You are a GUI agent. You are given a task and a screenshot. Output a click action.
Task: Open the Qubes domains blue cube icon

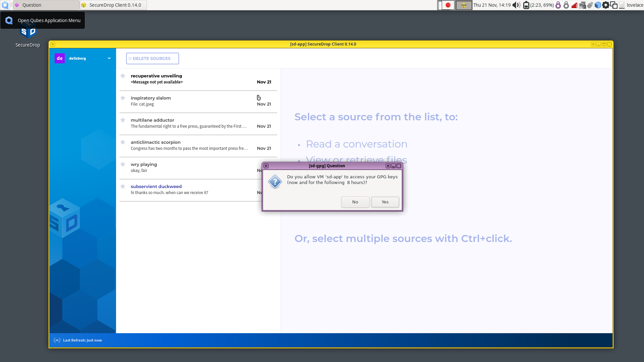point(598,5)
